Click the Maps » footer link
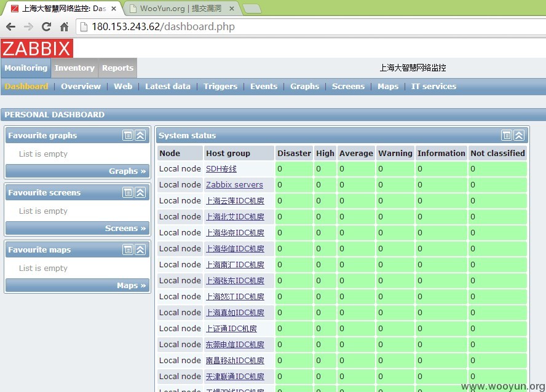 pyautogui.click(x=132, y=285)
